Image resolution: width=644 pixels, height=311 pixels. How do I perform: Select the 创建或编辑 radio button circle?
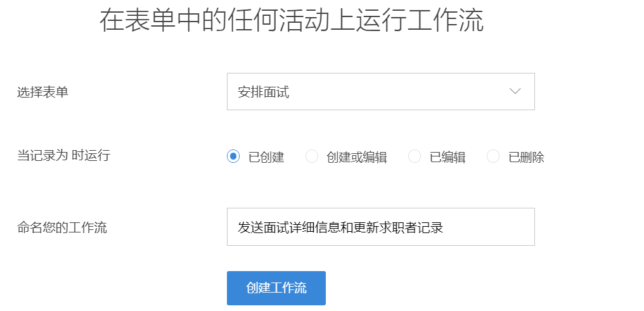tap(312, 156)
